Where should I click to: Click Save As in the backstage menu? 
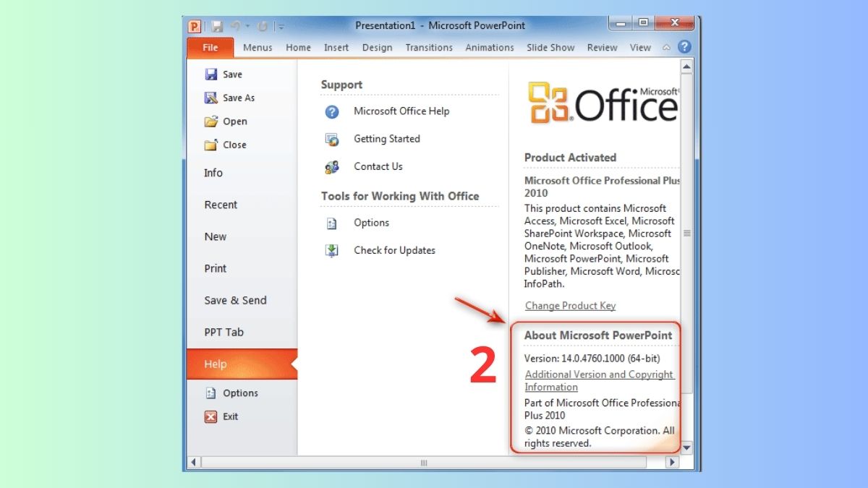click(239, 98)
